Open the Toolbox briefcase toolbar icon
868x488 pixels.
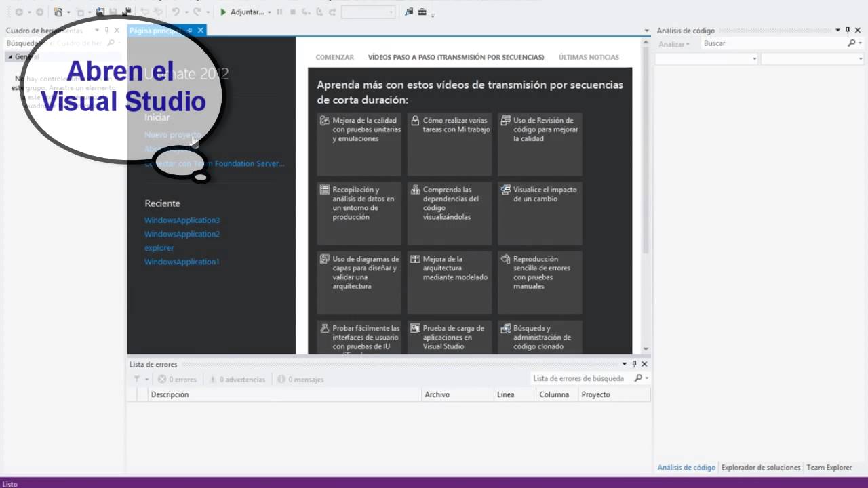pos(422,12)
